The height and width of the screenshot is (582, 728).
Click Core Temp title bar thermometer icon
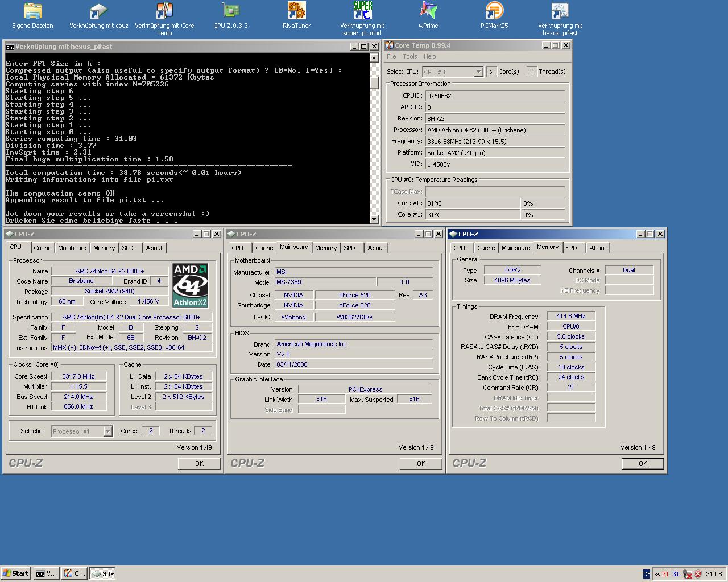coord(390,45)
